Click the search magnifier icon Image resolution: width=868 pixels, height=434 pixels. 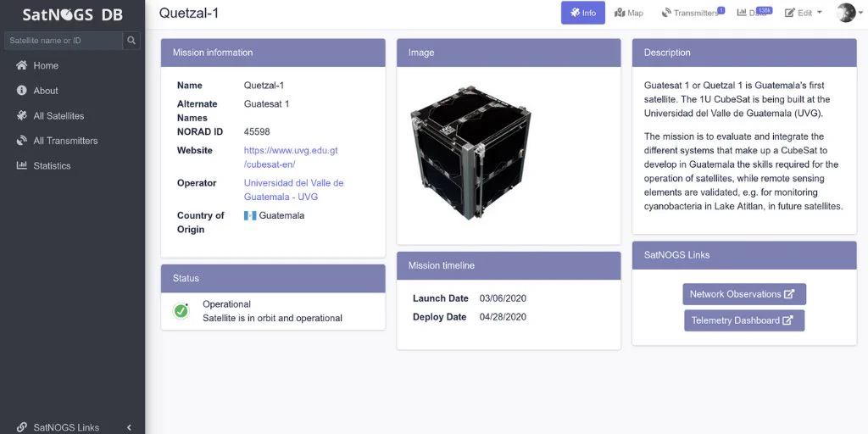tap(131, 41)
